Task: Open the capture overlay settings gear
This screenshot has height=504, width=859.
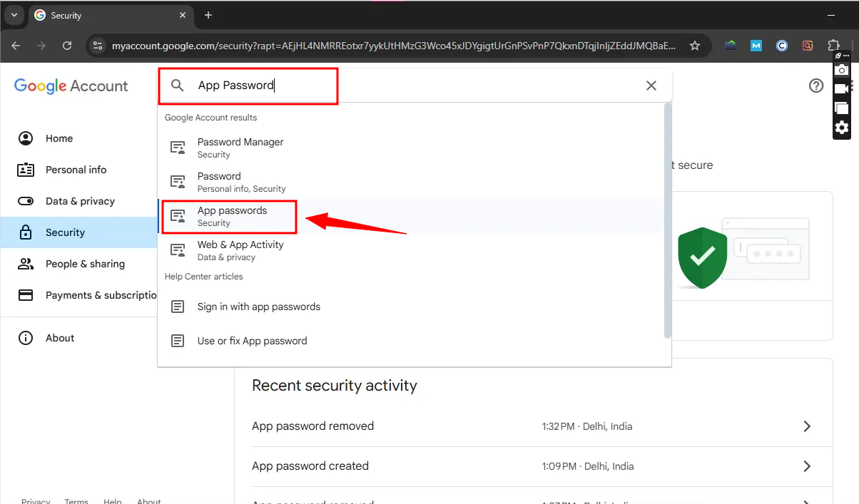Action: 842,128
